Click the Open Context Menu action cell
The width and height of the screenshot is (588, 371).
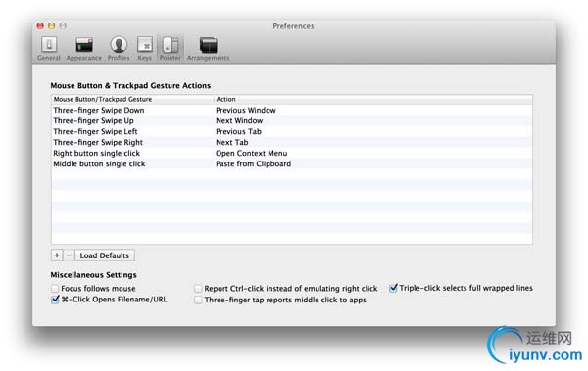click(251, 153)
